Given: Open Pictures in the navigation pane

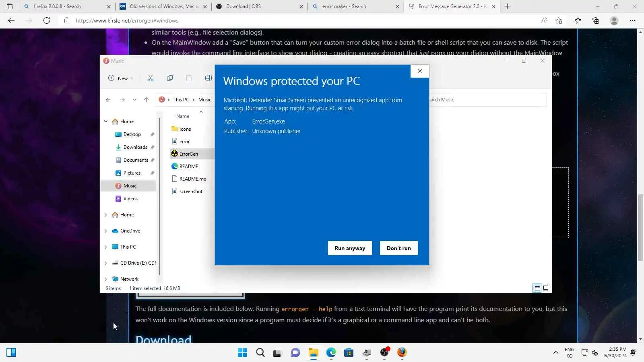Looking at the screenshot, I should point(132,173).
